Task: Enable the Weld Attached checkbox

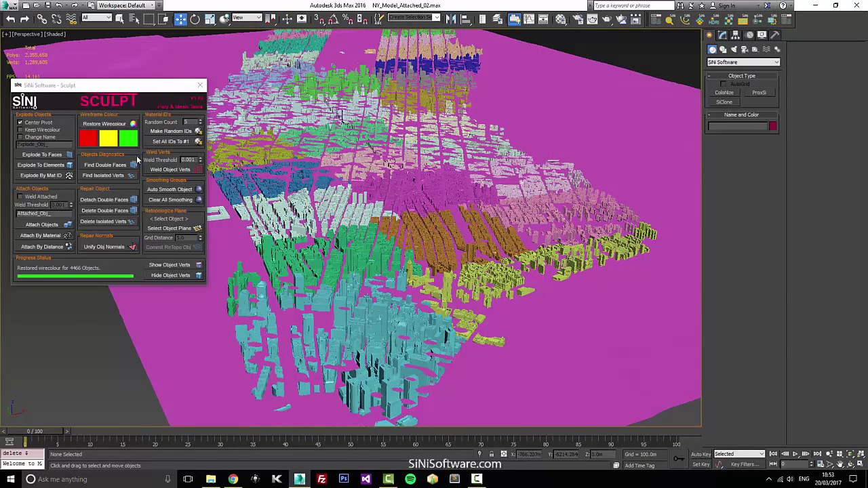Action: 20,197
